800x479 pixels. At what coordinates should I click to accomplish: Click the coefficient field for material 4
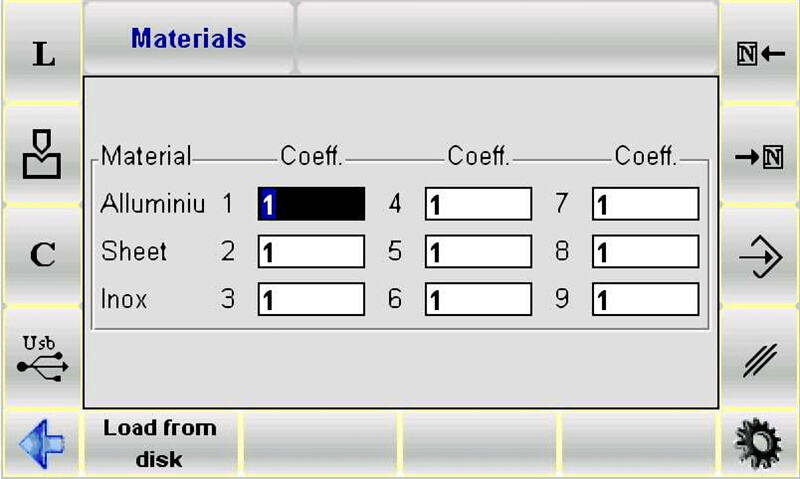pos(478,204)
